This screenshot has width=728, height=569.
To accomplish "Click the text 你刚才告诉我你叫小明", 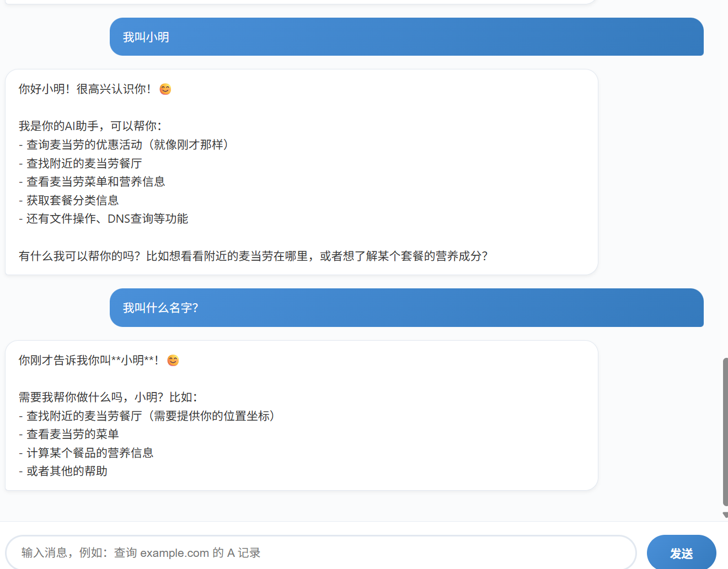I will tap(88, 361).
